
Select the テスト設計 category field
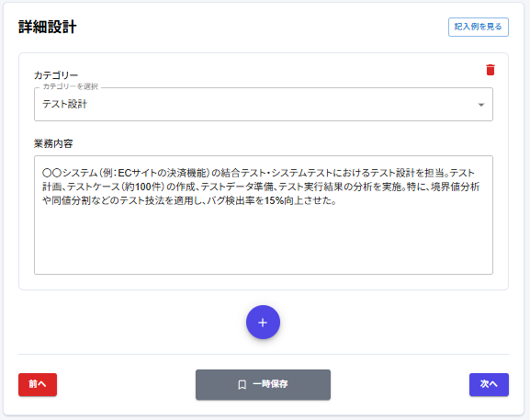264,104
